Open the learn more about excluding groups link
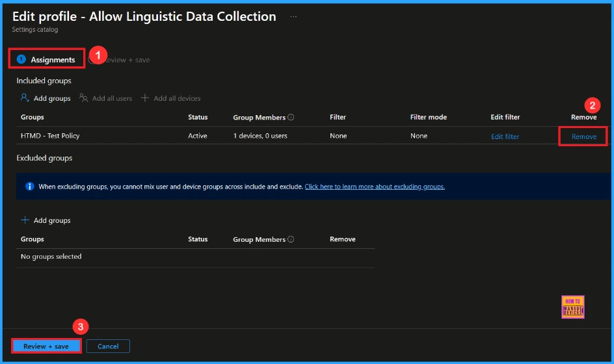Screen dimensions: 614x364 tap(375, 187)
